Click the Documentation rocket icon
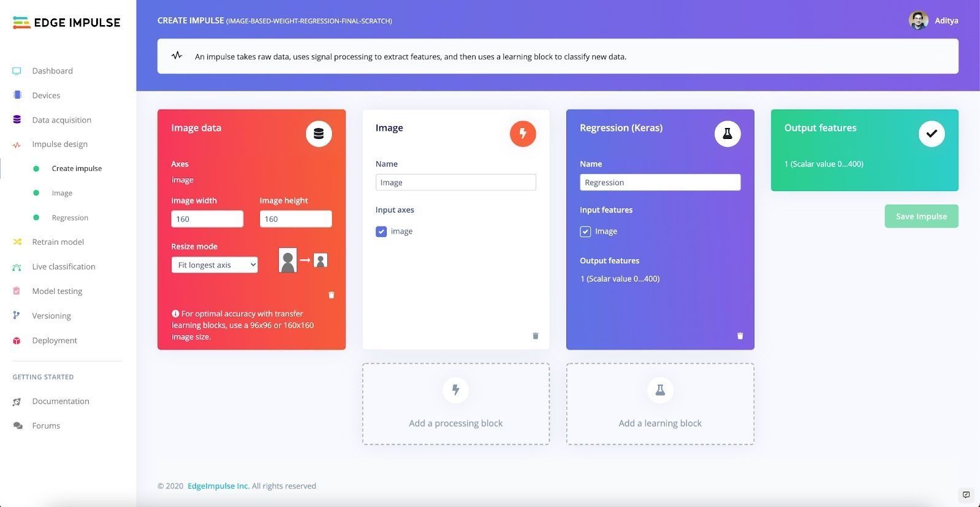The width and height of the screenshot is (980, 507). pyautogui.click(x=17, y=402)
